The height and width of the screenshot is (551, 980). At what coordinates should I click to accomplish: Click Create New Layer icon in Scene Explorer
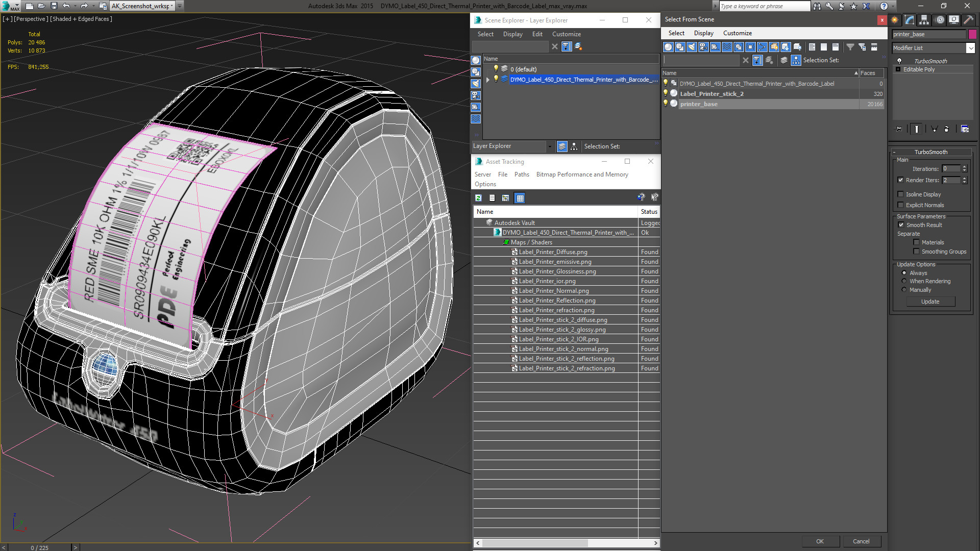(x=578, y=46)
